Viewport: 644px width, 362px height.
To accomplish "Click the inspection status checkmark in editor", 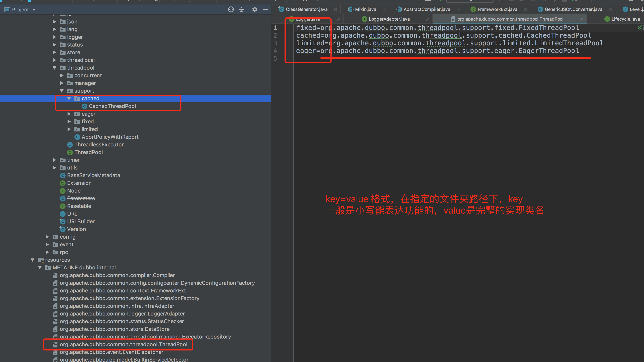I will [640, 28].
